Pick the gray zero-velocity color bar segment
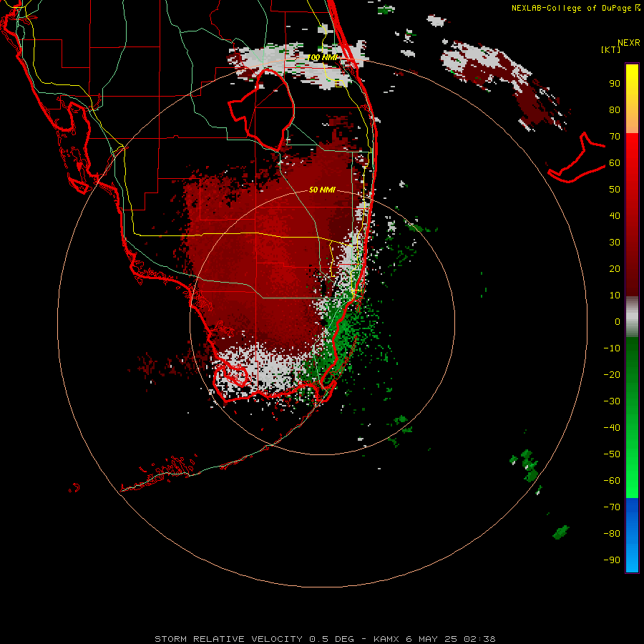The image size is (644, 644). 632,317
